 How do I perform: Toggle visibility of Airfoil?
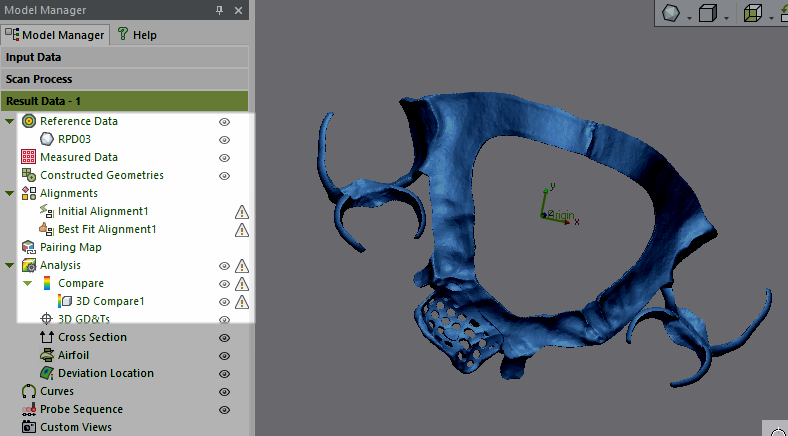[x=224, y=356]
